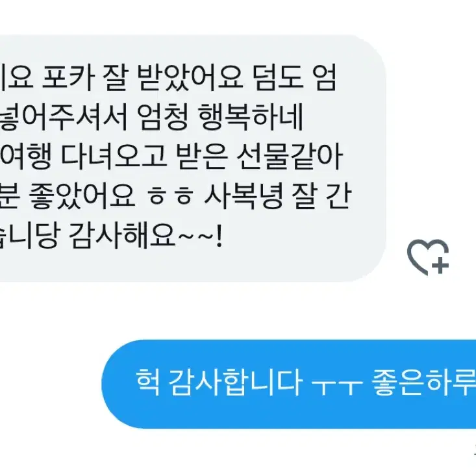Add a reaction using the heart-plus icon
Image resolution: width=476 pixels, height=476 pixels.
(428, 257)
